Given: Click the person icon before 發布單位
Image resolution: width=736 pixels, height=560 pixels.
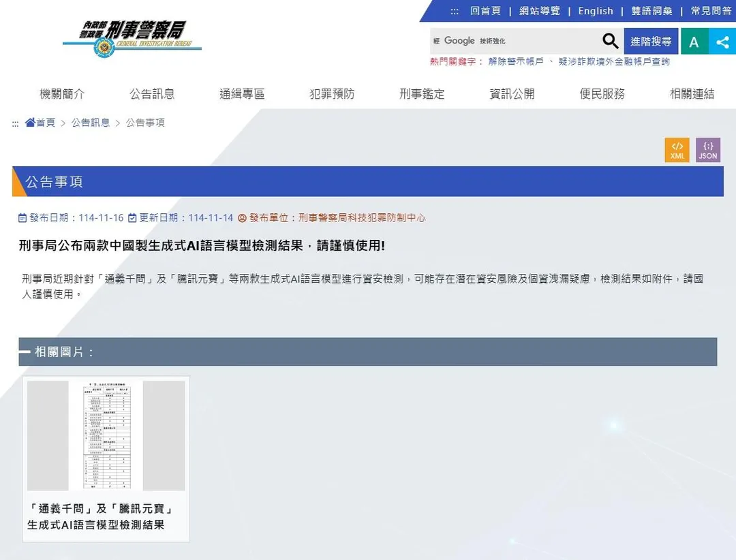Looking at the screenshot, I should (242, 218).
